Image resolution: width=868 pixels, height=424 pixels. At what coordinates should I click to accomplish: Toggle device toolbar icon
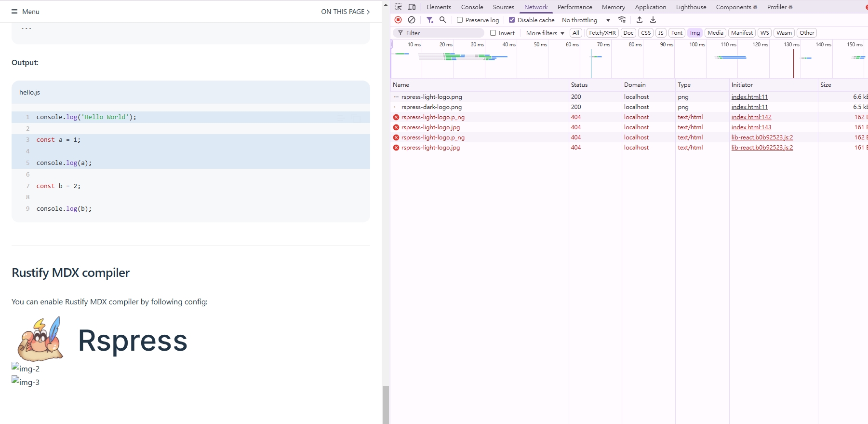(x=412, y=7)
